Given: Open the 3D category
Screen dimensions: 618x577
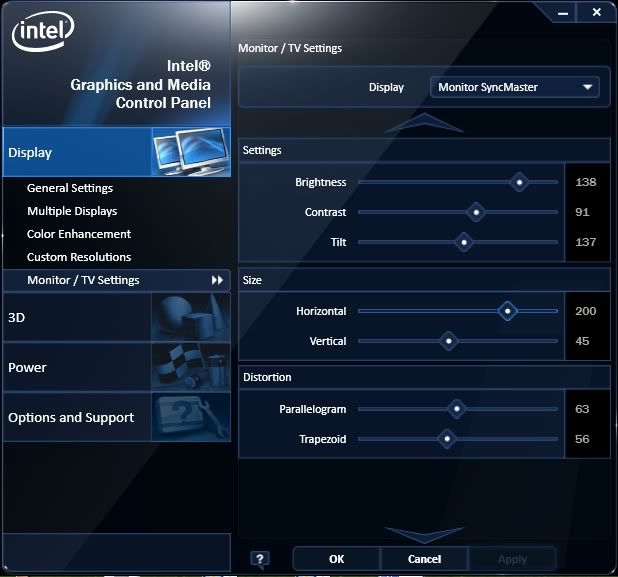Looking at the screenshot, I should click(116, 317).
